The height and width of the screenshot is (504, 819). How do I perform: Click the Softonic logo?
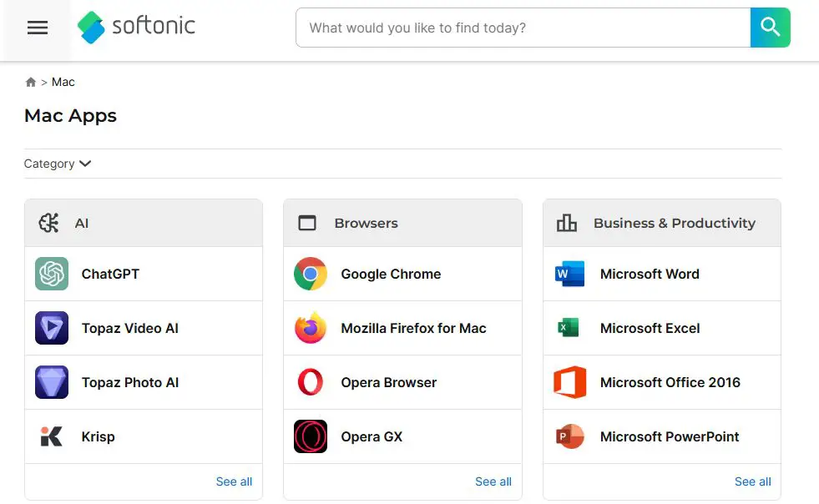(x=137, y=27)
